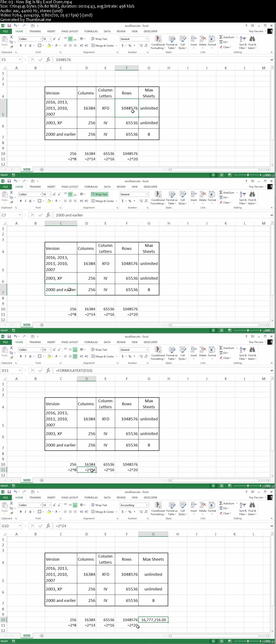This screenshot has height=644, width=276.
Task: Open the PAGE LAYOUT tab in the D11 window
Action: 70,342
